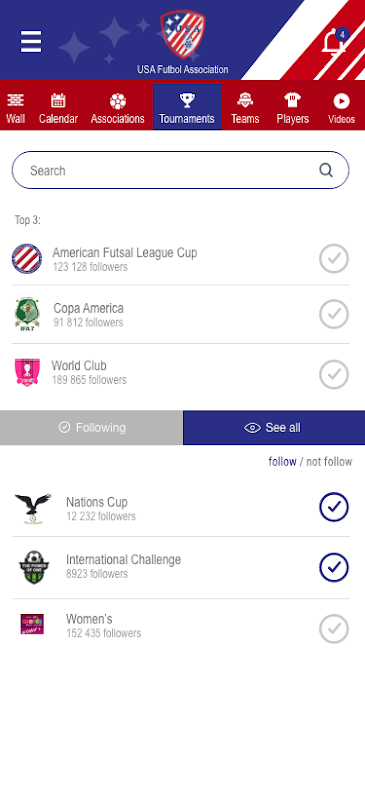Open the Players jersey icon
Viewport: 365px width, 800px height.
click(x=293, y=101)
